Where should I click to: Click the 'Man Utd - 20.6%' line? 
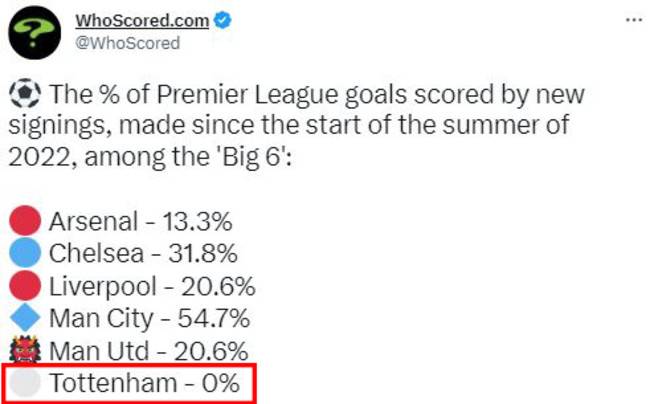click(x=147, y=352)
